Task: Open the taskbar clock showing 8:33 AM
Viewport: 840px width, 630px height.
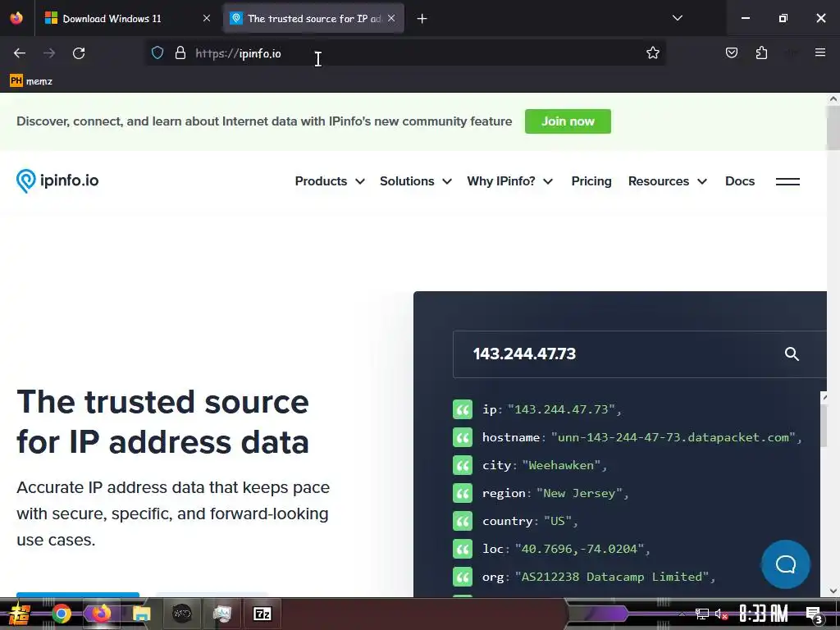Action: [x=764, y=614]
